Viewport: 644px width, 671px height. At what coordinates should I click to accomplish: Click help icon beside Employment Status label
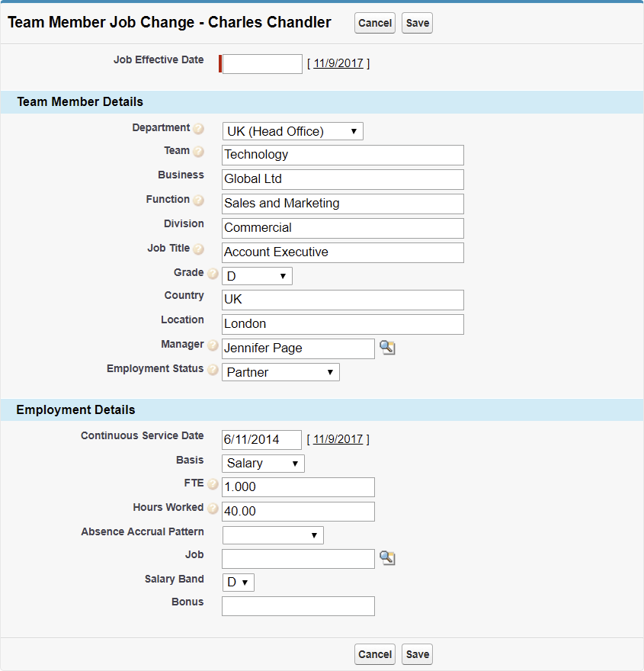pyautogui.click(x=213, y=370)
